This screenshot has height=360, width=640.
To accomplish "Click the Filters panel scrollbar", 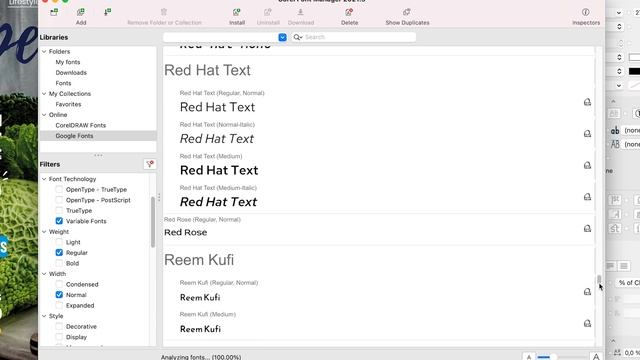I will 153,222.
